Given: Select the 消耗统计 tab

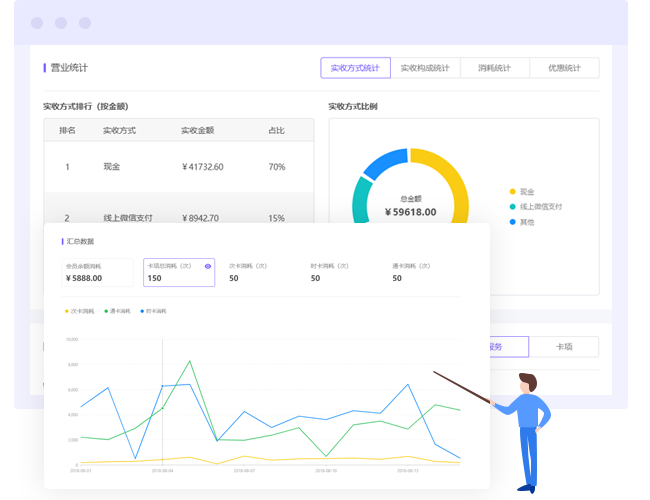Looking at the screenshot, I should pyautogui.click(x=494, y=68).
